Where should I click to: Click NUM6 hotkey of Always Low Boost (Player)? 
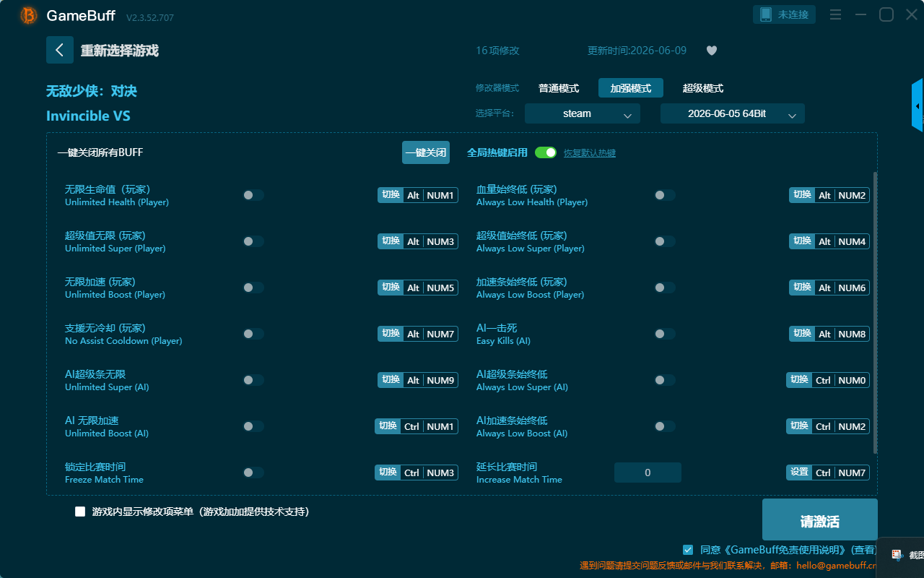852,288
